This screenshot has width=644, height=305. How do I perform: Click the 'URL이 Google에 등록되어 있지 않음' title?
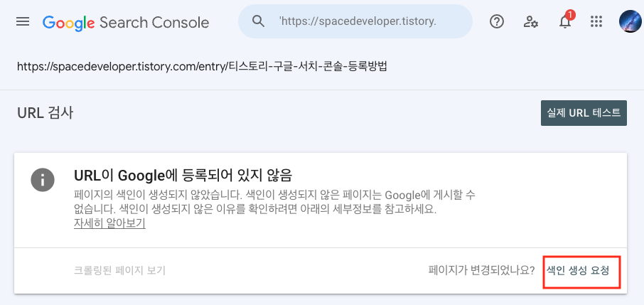pos(183,176)
